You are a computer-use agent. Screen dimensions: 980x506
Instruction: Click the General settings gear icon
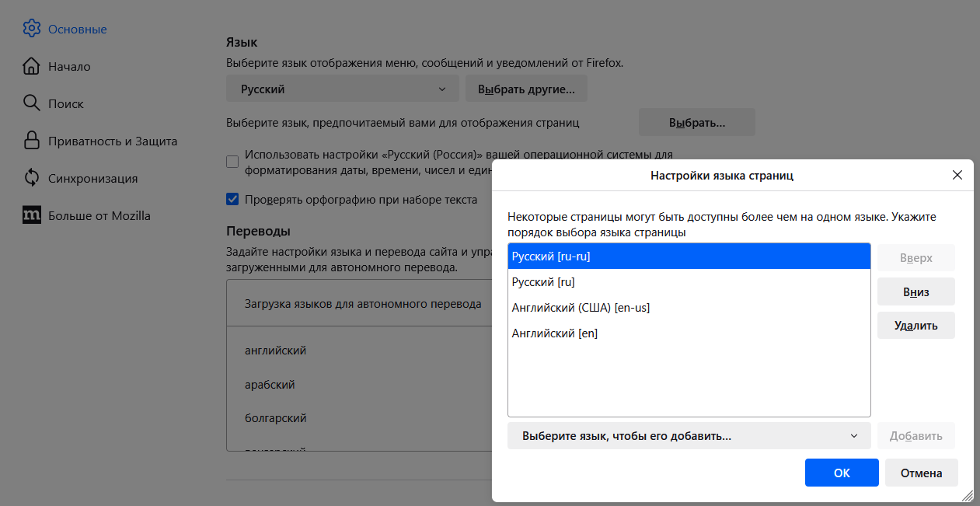(31, 29)
